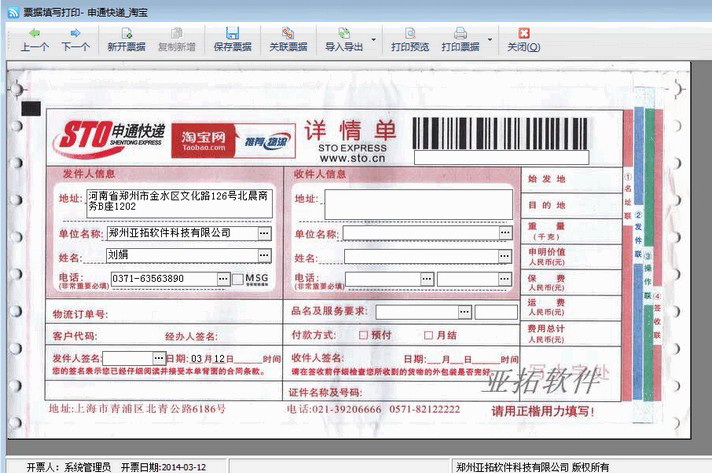Print the ticket with 打印票据
The image size is (712, 473).
pos(460,40)
